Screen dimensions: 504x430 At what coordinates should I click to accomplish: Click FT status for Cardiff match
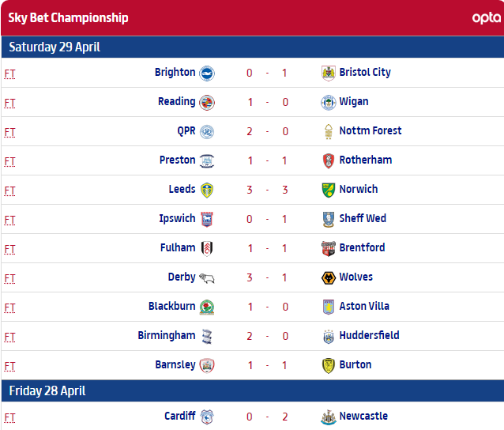(x=9, y=417)
